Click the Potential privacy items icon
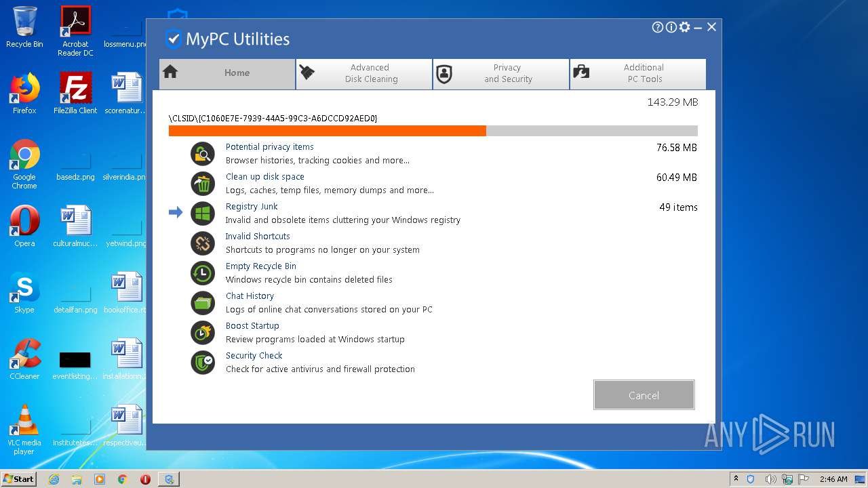This screenshot has height=488, width=868. click(x=202, y=154)
